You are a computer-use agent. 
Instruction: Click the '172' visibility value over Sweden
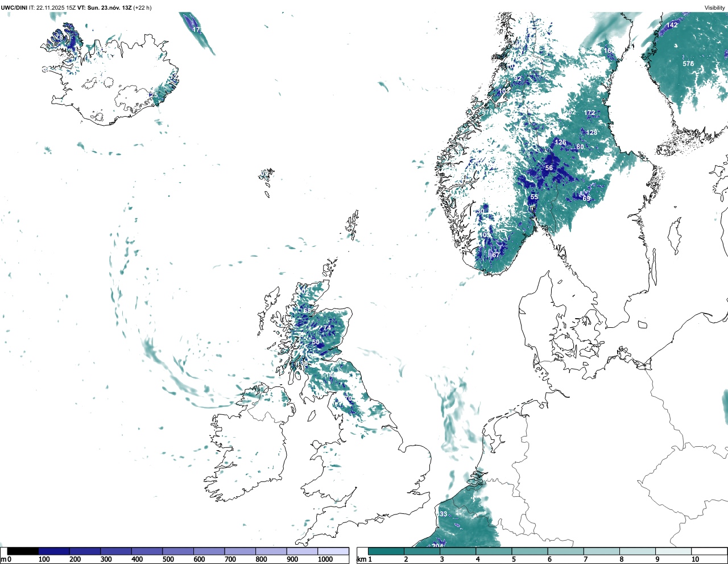click(x=590, y=113)
